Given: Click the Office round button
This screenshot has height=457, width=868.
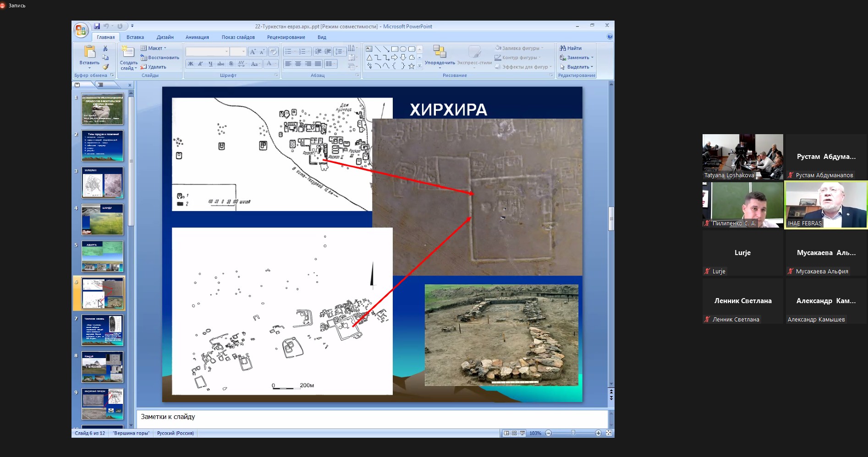Looking at the screenshot, I should pyautogui.click(x=81, y=30).
